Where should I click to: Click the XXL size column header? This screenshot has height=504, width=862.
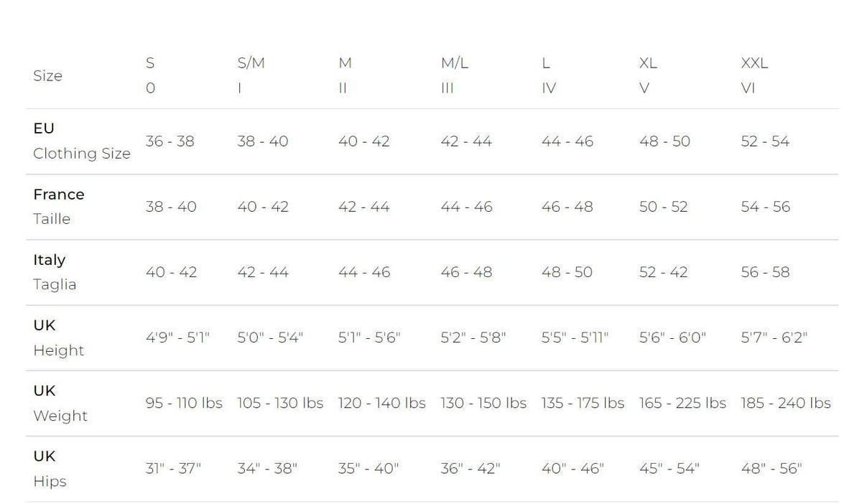(754, 75)
